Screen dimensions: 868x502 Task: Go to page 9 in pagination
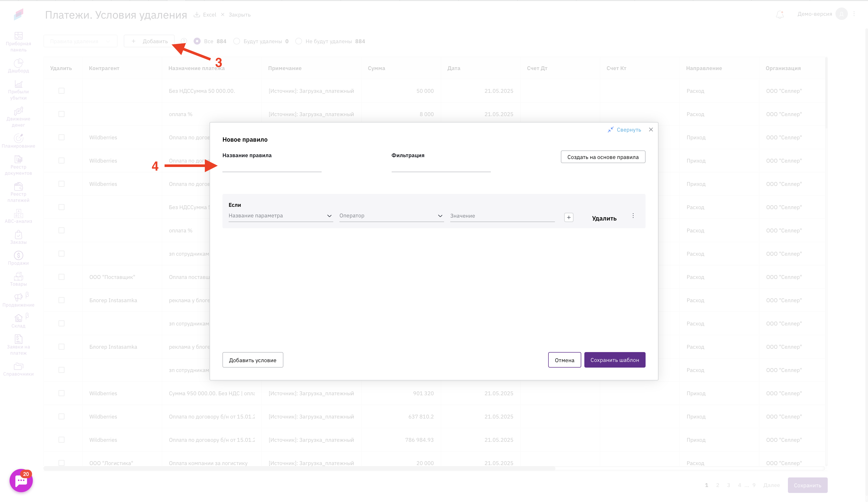[754, 485]
